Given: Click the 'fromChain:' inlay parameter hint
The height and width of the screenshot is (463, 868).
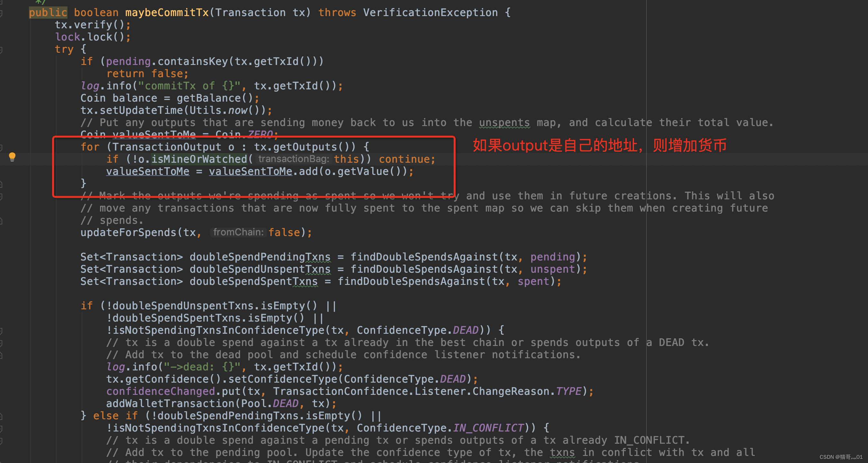Looking at the screenshot, I should 238,232.
